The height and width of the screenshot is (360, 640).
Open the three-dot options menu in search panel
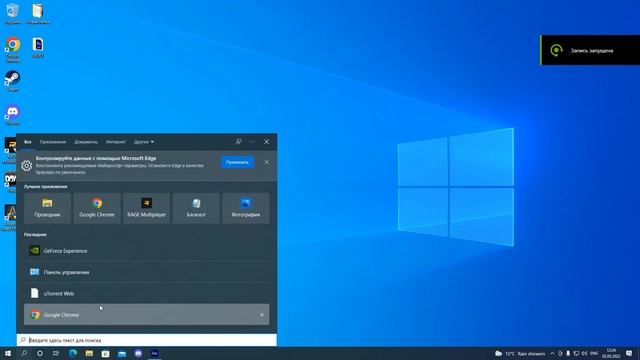click(253, 142)
